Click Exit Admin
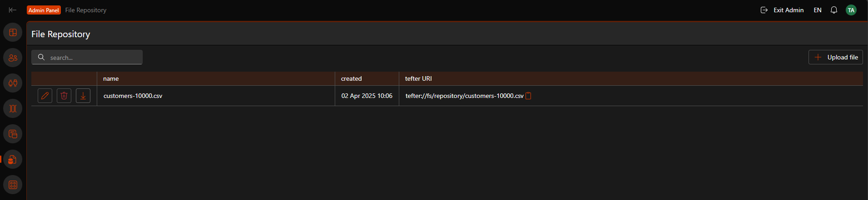The width and height of the screenshot is (868, 200). pyautogui.click(x=782, y=10)
